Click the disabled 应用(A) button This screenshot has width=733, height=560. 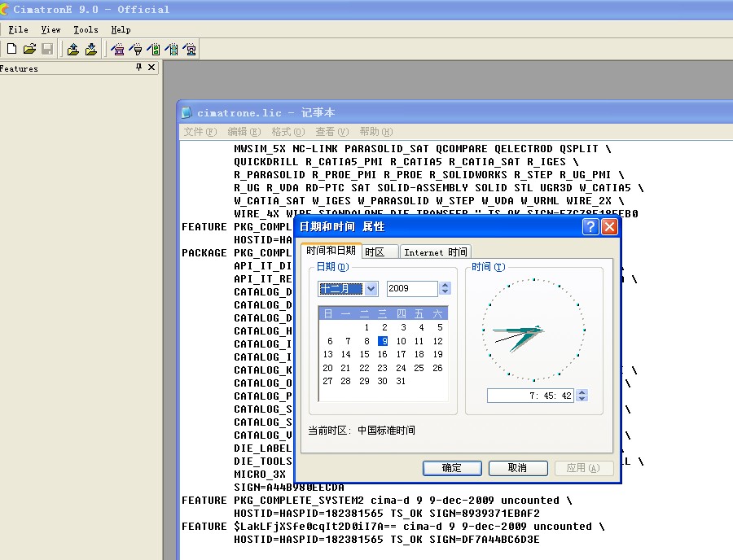pos(584,468)
